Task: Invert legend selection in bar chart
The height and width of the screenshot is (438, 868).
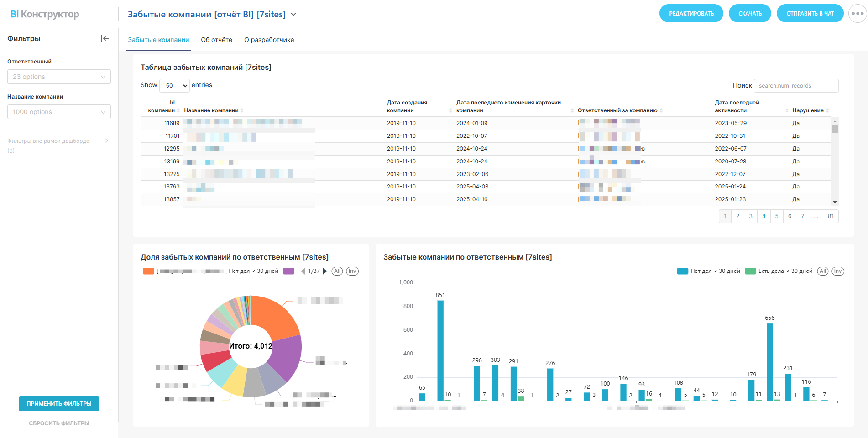Action: click(x=837, y=271)
